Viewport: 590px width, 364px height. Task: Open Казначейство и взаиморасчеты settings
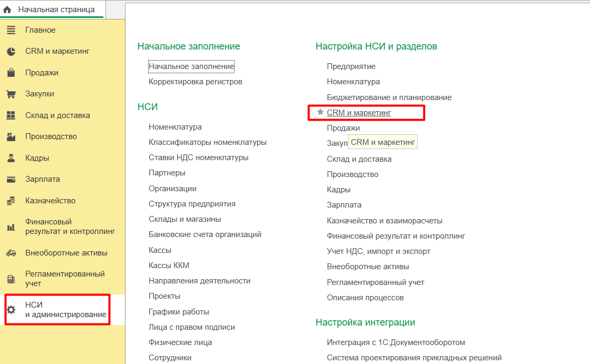click(384, 221)
